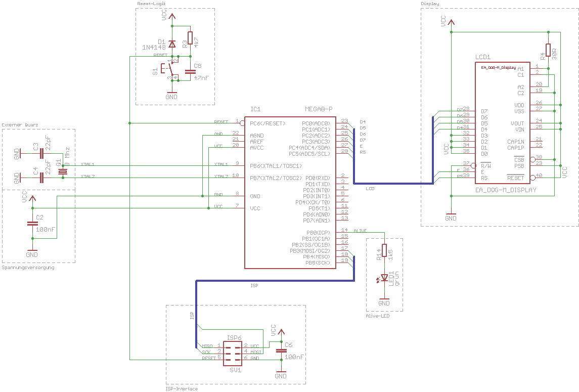The height and width of the screenshot is (392, 579).
Task: Click the PB3(MOSI/OC2) pin label
Action: (x=310, y=251)
